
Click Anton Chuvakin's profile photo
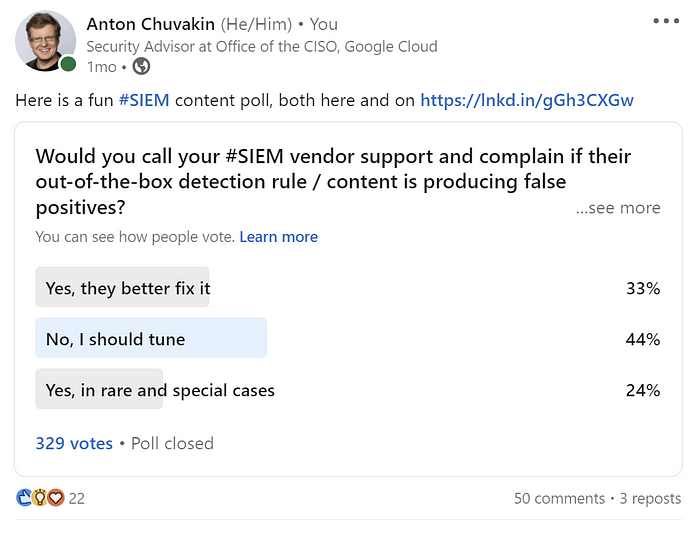pyautogui.click(x=45, y=41)
